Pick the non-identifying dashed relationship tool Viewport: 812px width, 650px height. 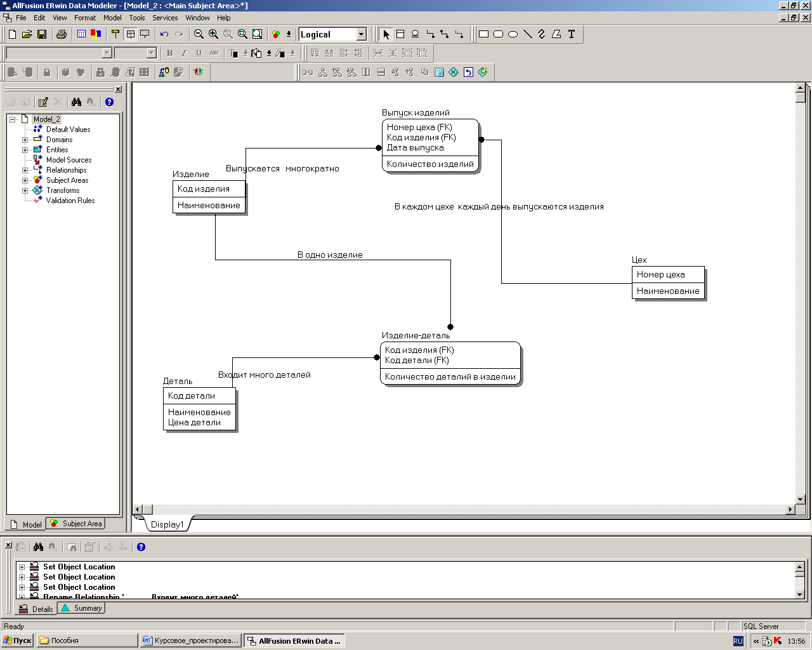tap(459, 34)
